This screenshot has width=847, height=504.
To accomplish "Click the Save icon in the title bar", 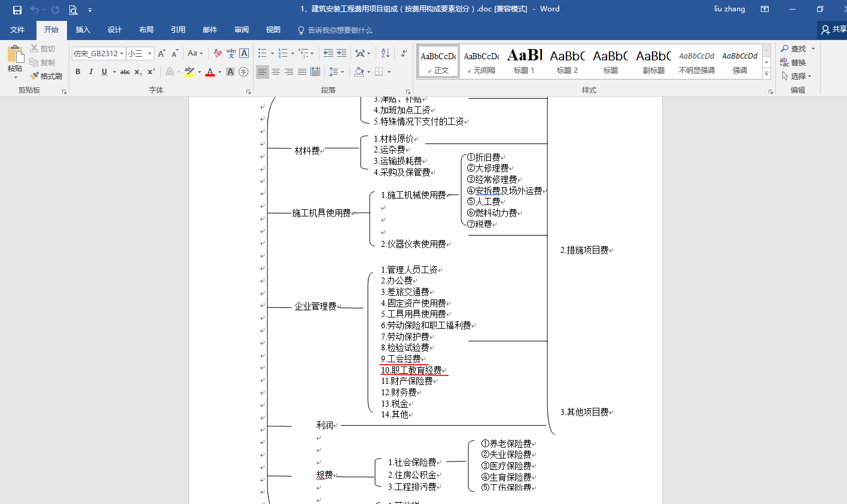I will (x=17, y=10).
